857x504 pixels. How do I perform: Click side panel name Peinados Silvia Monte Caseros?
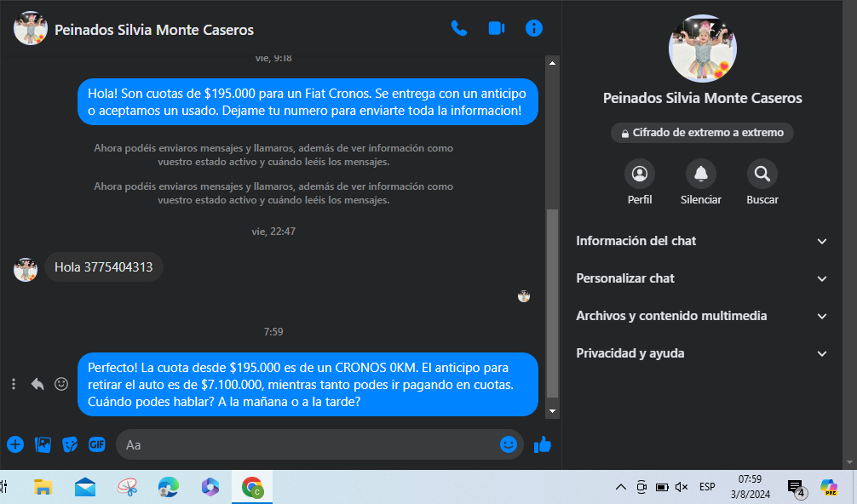(702, 98)
